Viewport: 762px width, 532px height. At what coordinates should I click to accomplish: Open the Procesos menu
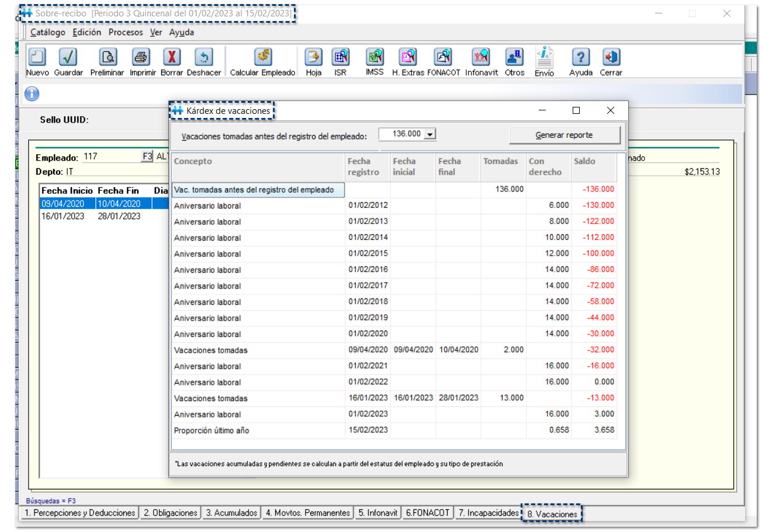(x=126, y=32)
